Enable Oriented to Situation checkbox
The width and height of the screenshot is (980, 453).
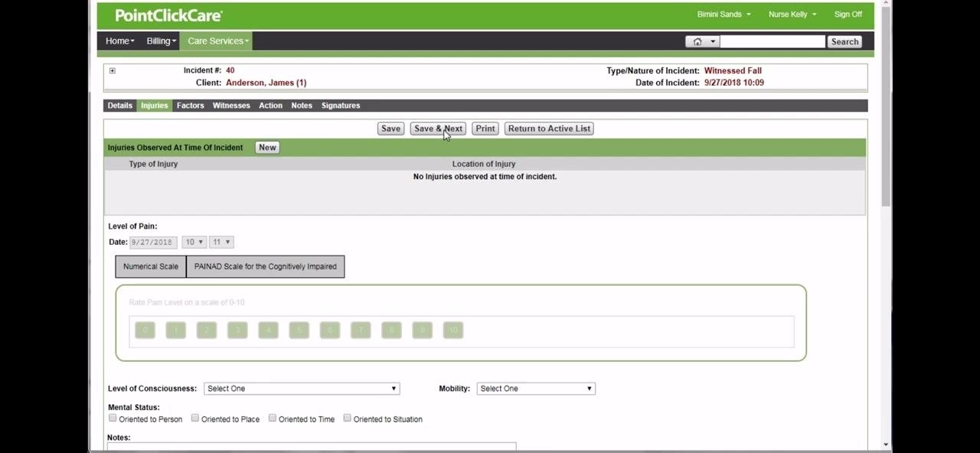348,419
